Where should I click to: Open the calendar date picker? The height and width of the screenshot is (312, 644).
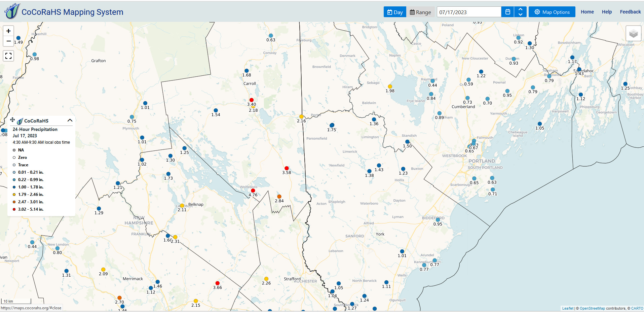coord(508,12)
